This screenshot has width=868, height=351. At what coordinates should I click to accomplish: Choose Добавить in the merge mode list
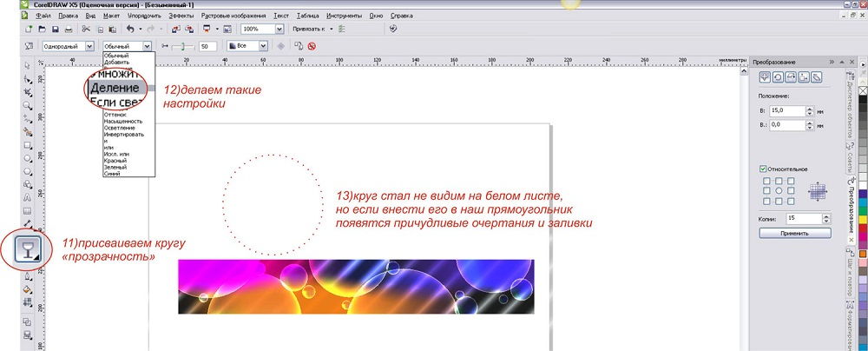pyautogui.click(x=116, y=62)
